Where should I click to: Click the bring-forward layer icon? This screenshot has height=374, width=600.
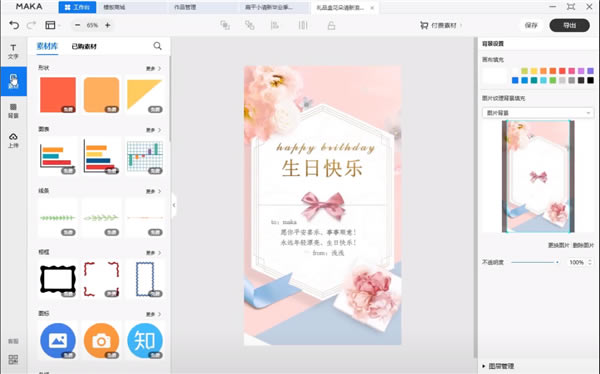[x=225, y=25]
